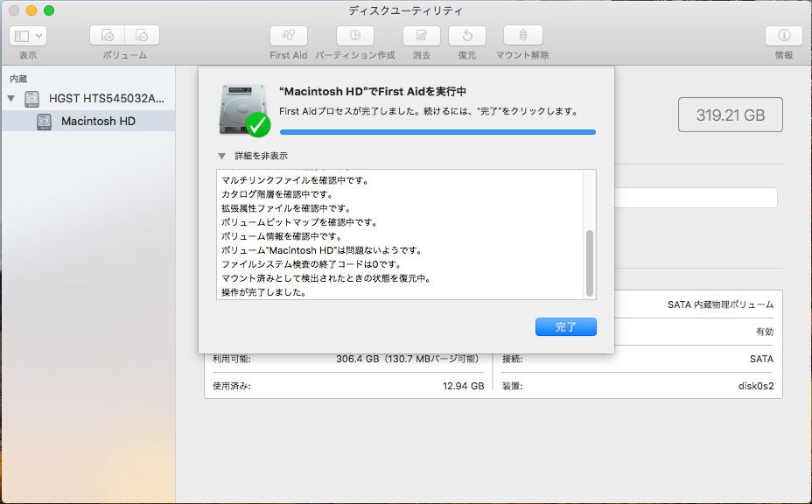Click the 内蔵 sidebar section header
This screenshot has width=812, height=504.
pyautogui.click(x=18, y=79)
